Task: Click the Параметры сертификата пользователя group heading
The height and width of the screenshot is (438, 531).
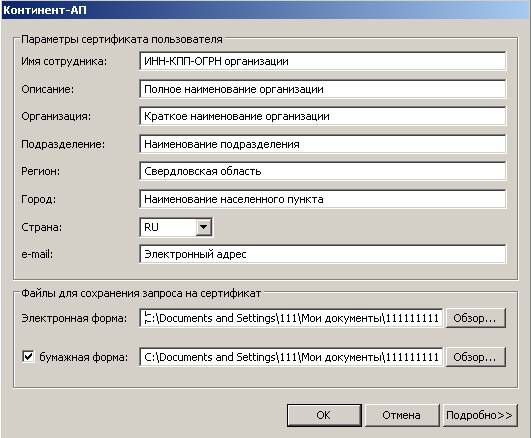Action: (122, 39)
